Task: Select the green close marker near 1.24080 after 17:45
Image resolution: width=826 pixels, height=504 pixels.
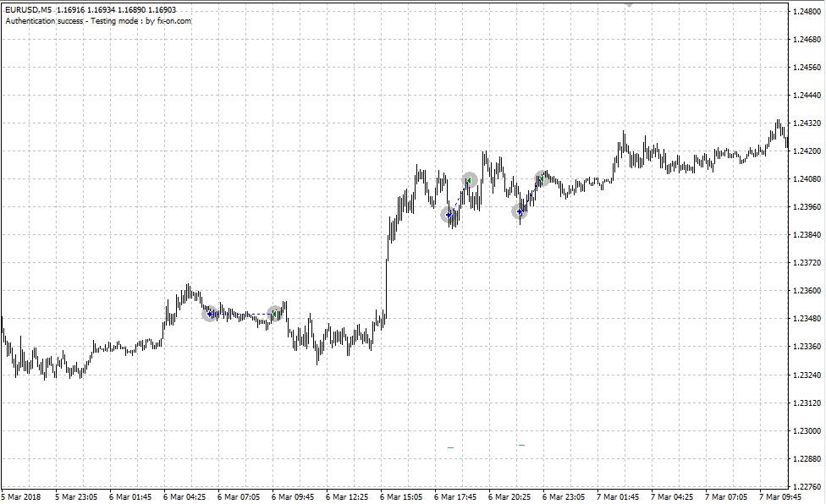Action: tap(468, 181)
